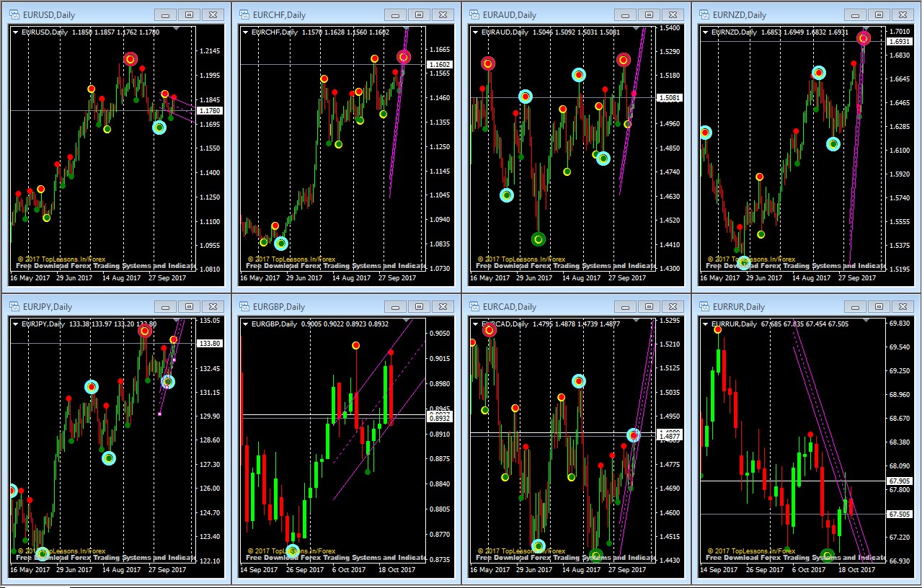The width and height of the screenshot is (922, 588).
Task: Grab the chart shift marker in EURUSD chart
Action: 177,28
